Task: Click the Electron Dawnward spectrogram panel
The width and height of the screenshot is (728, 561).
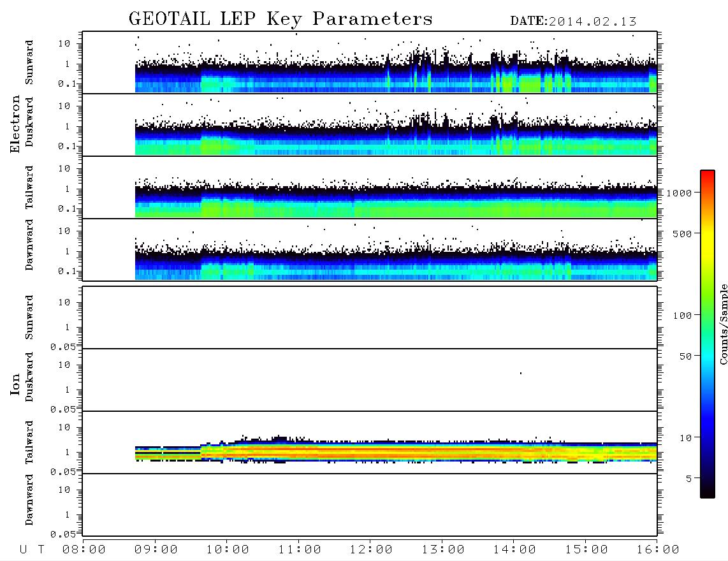Action: [x=370, y=249]
